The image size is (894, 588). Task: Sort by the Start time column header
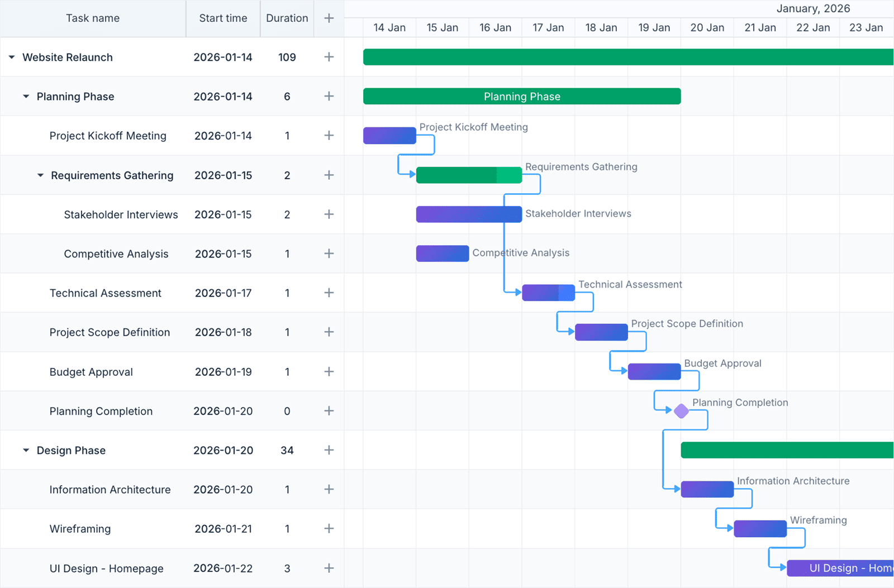pyautogui.click(x=223, y=18)
